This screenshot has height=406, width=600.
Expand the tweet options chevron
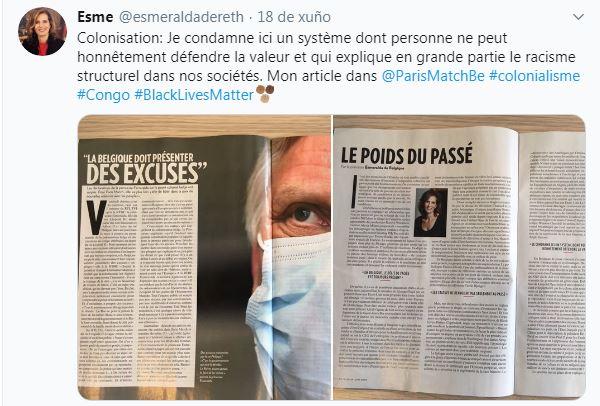pos(578,17)
